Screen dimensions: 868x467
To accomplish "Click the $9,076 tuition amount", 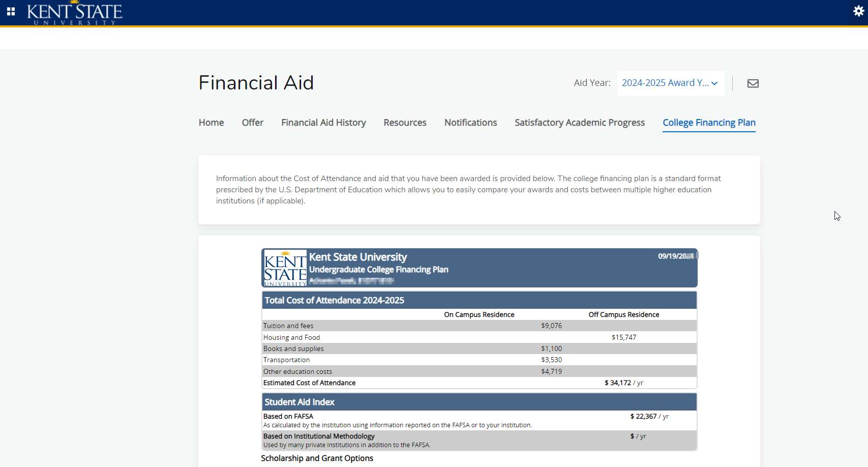I will click(552, 326).
